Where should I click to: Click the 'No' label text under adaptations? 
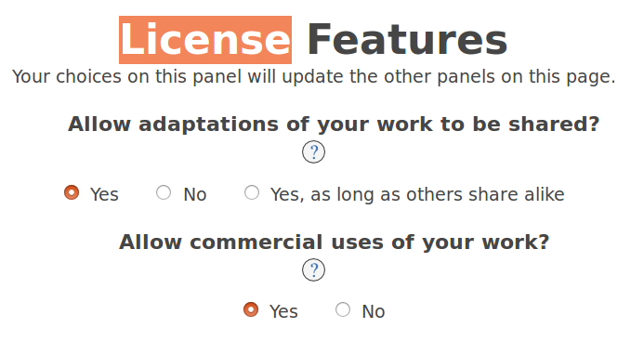pyautogui.click(x=194, y=194)
